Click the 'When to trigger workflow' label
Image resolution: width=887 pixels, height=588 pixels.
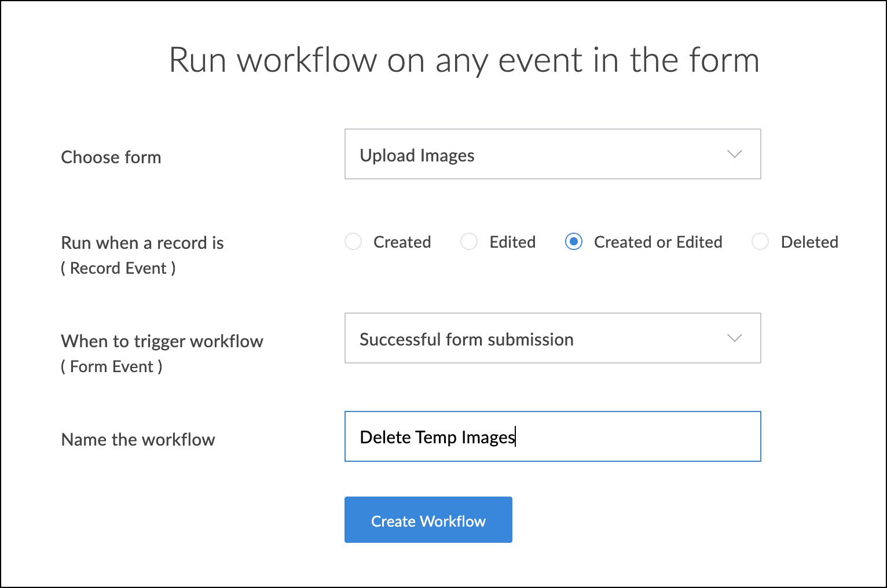tap(162, 341)
